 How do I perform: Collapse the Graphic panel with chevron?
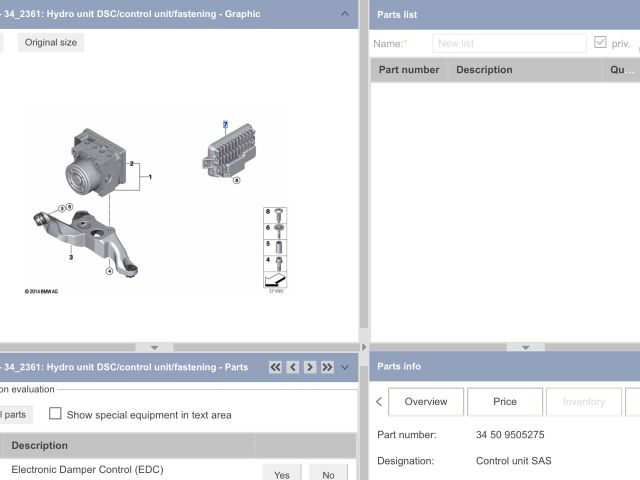coord(345,14)
